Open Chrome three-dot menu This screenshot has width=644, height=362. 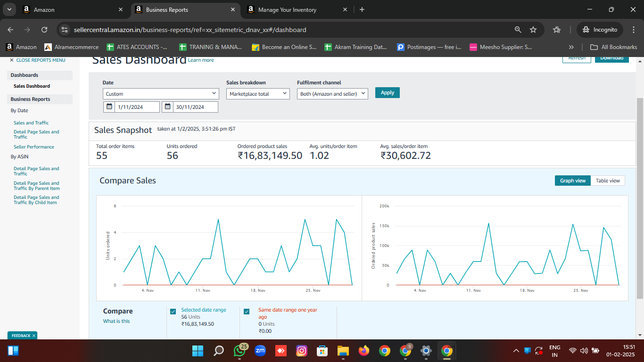pyautogui.click(x=633, y=30)
